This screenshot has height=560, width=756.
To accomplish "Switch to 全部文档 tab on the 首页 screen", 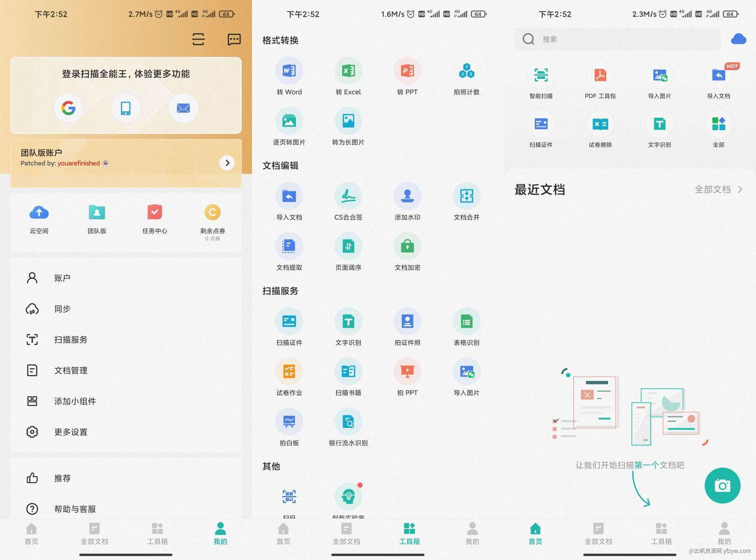I will (x=598, y=534).
